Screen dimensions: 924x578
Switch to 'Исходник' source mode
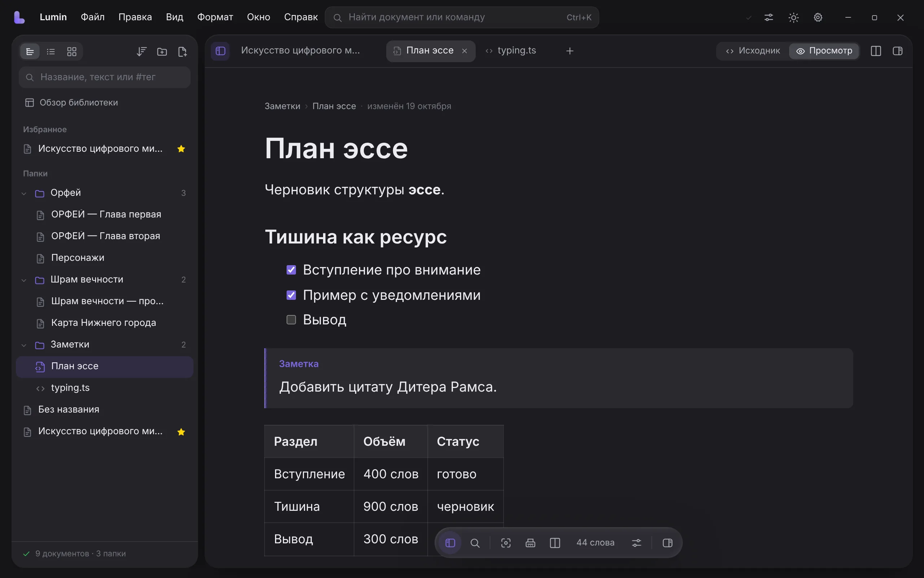[753, 51]
